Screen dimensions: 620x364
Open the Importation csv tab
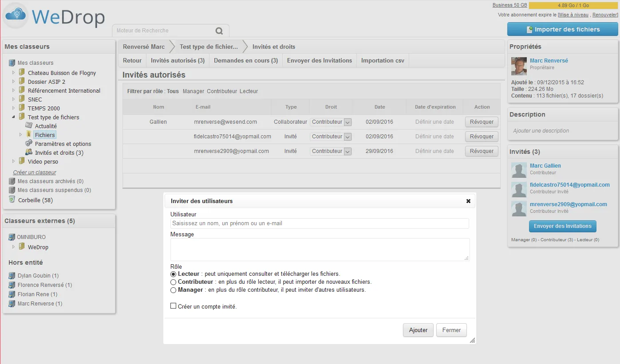[383, 60]
